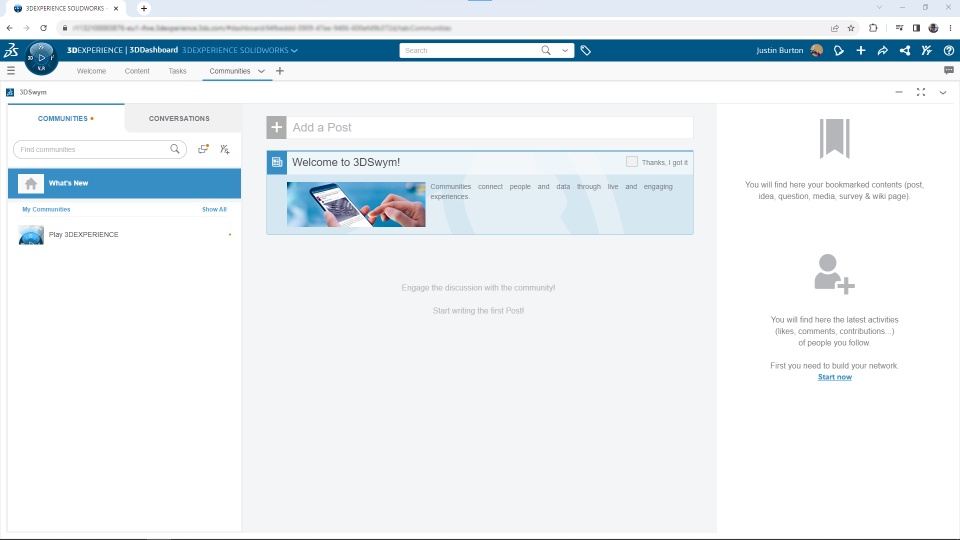Click the browser address bar URL
960x540 pixels.
coord(262,28)
